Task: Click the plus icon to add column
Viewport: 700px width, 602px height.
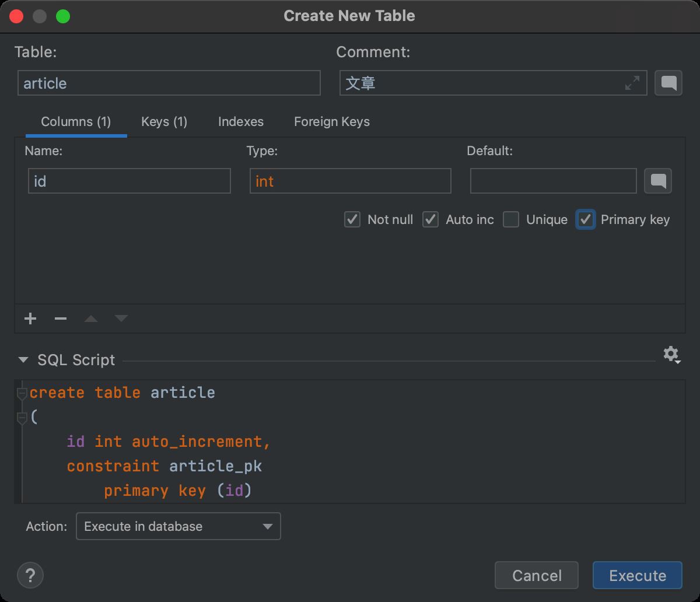Action: click(30, 318)
